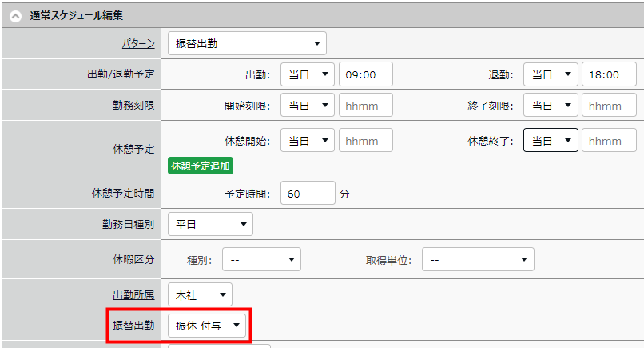The width and height of the screenshot is (644, 348).
Task: Edit the 予定時間 field showing 60
Action: pos(308,193)
